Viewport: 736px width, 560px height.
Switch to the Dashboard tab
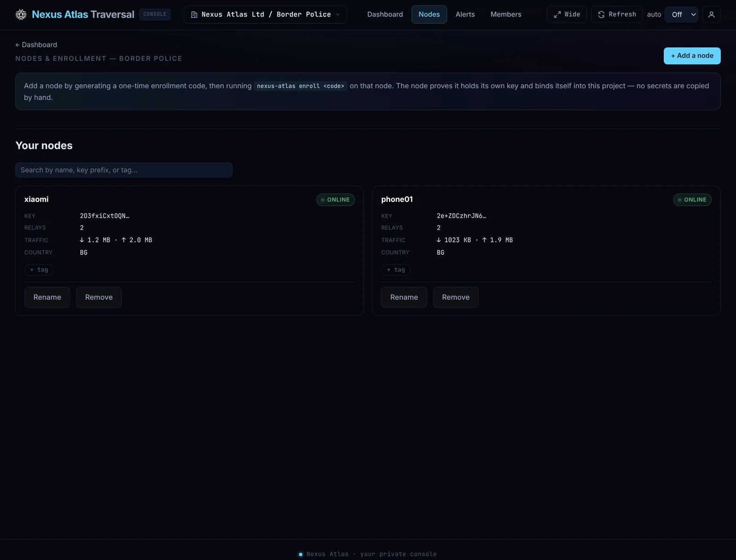385,15
